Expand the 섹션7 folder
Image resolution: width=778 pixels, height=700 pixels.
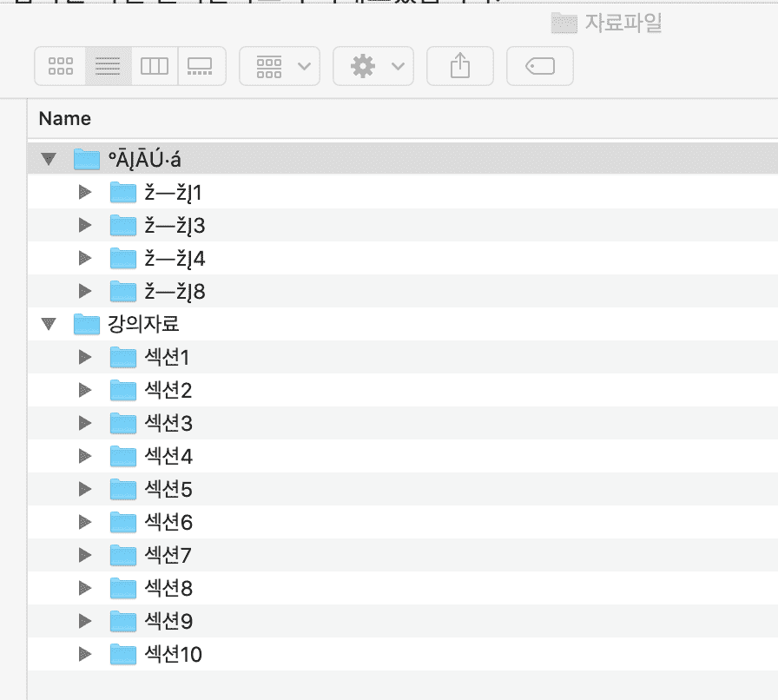pyautogui.click(x=85, y=555)
